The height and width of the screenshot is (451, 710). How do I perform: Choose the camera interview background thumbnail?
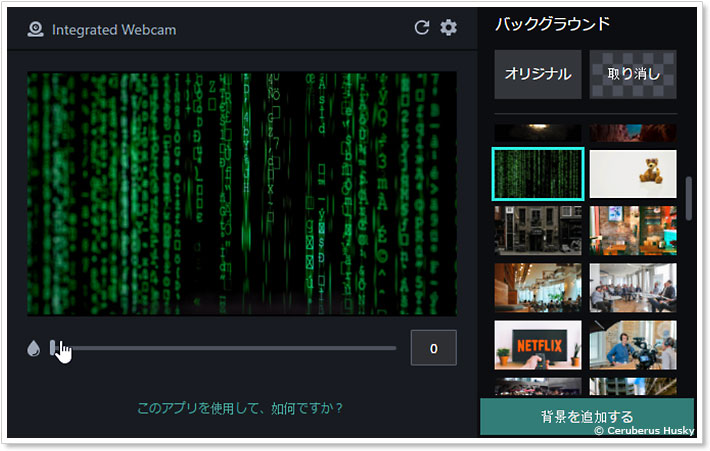click(x=633, y=345)
